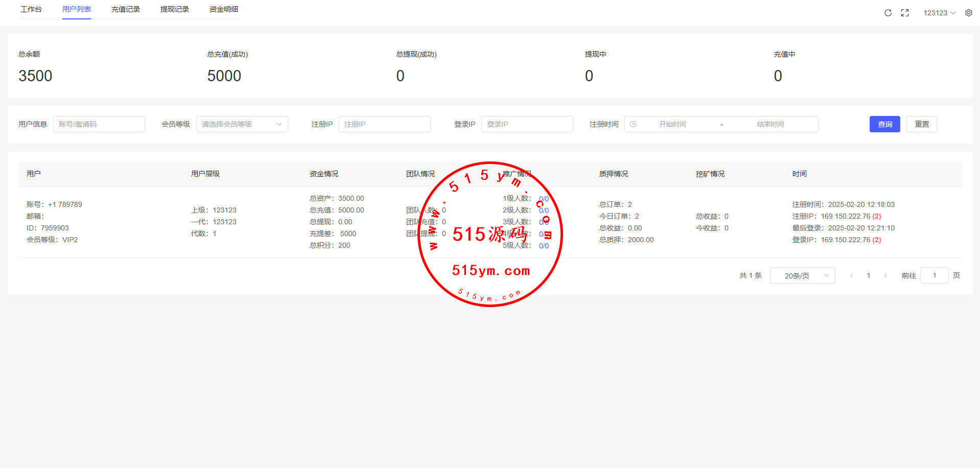This screenshot has height=468, width=980.
Task: Go to previous page arrow
Action: 851,275
